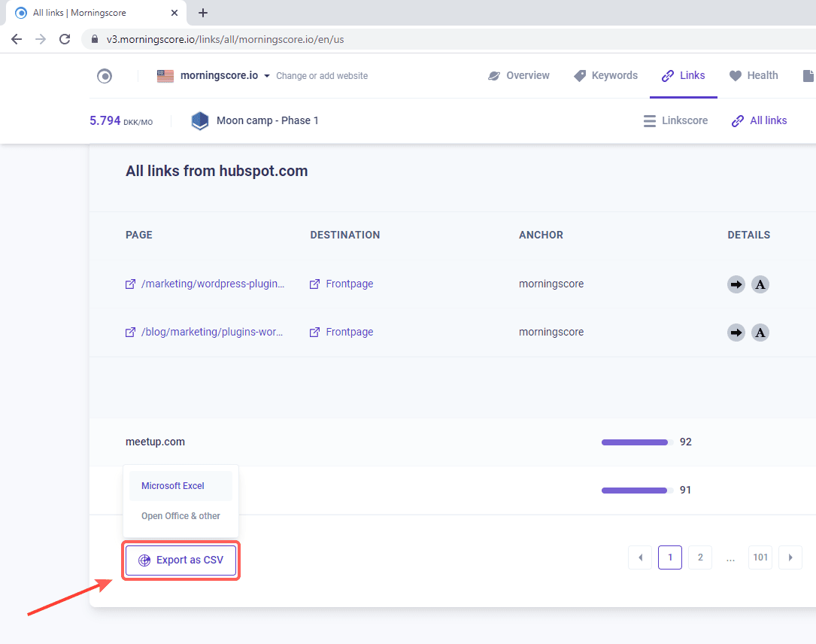Open a new browser tab

[203, 13]
